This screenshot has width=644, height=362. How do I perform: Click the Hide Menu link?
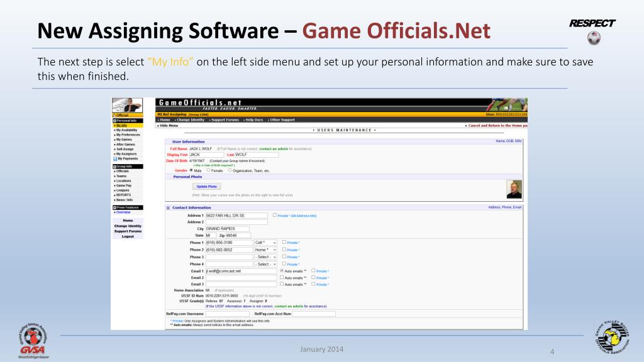pyautogui.click(x=167, y=126)
